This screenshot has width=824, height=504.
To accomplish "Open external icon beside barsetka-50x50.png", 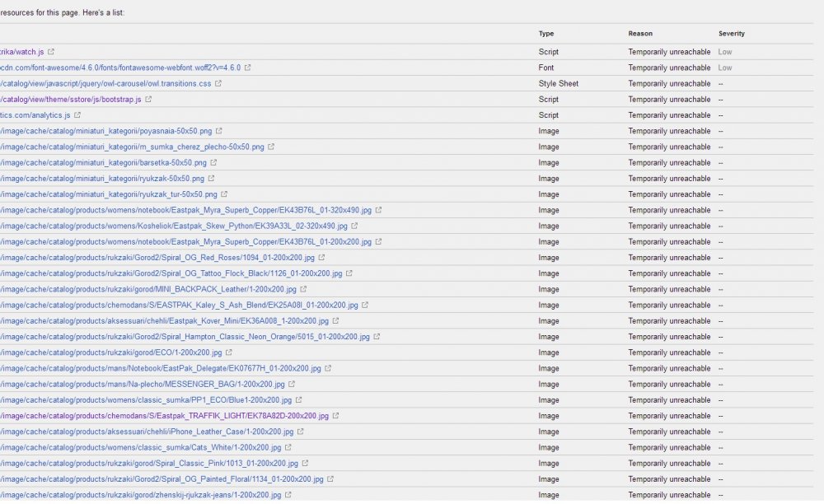I will (213, 163).
